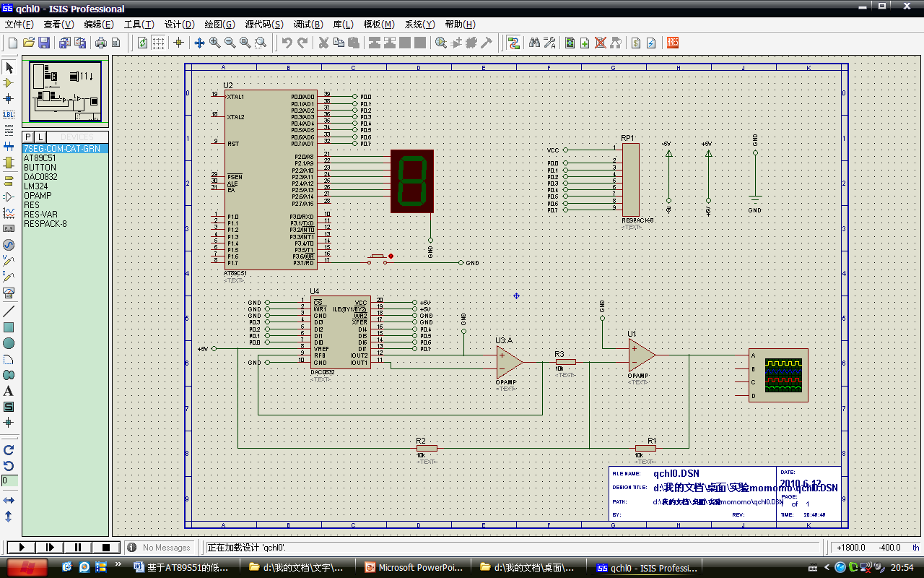Select 2D box drawing tool

[9, 327]
